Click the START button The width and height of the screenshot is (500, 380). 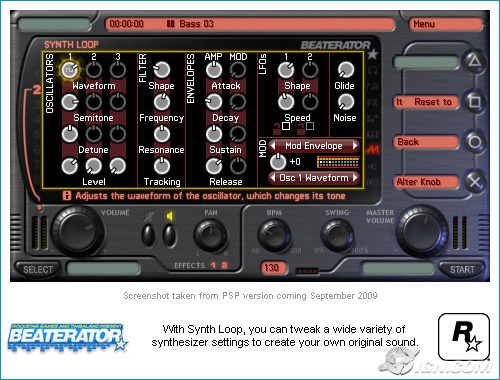click(x=462, y=269)
